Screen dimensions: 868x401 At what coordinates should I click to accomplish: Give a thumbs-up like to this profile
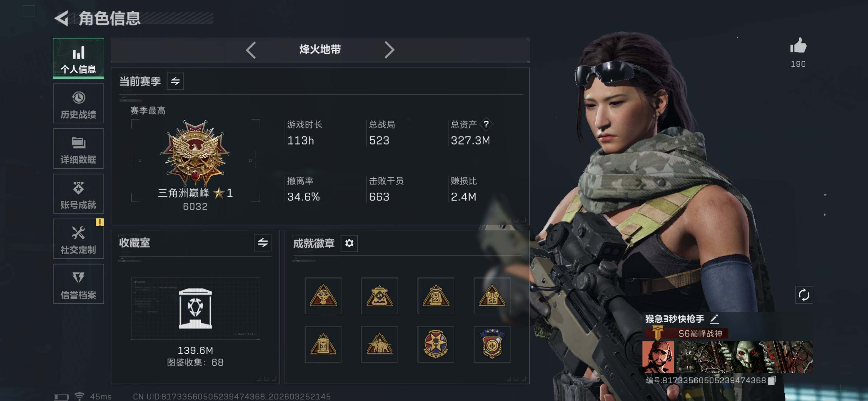[x=798, y=46]
